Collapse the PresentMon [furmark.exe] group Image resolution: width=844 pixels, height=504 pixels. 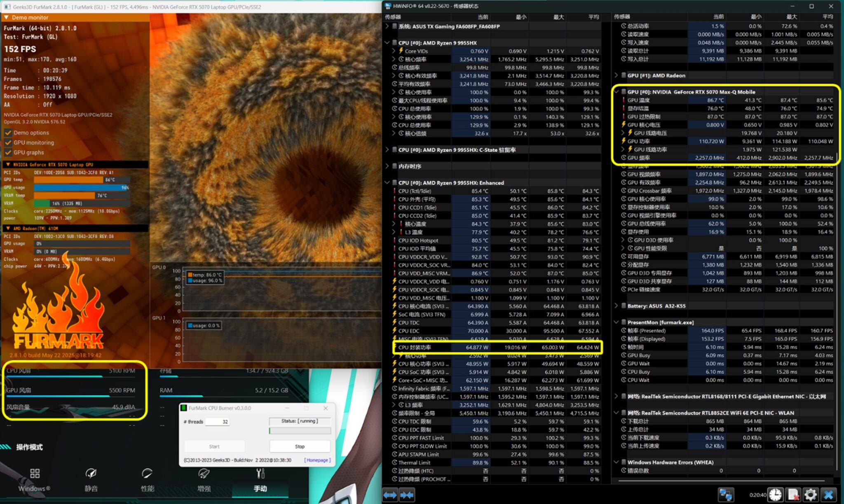[x=616, y=322]
